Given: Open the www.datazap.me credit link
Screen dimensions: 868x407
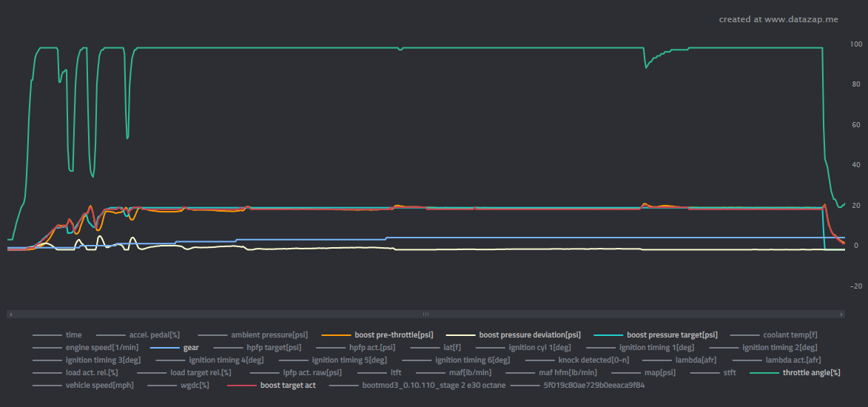Looking at the screenshot, I should 778,19.
